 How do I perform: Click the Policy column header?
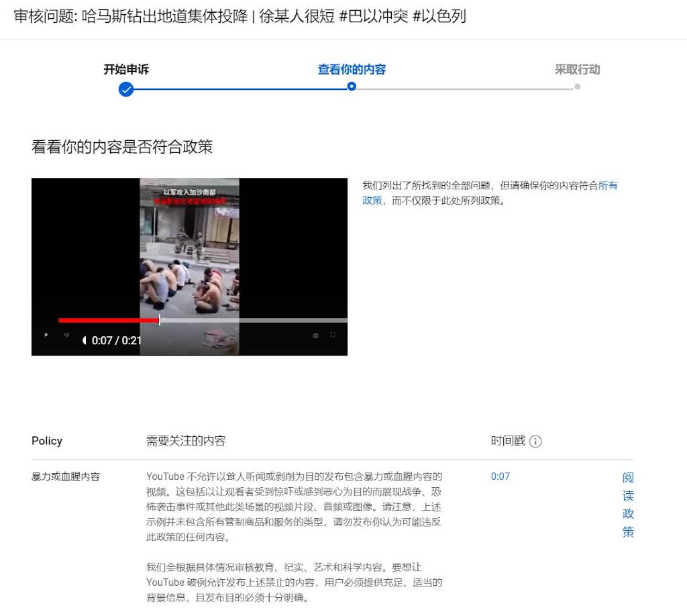[x=47, y=441]
